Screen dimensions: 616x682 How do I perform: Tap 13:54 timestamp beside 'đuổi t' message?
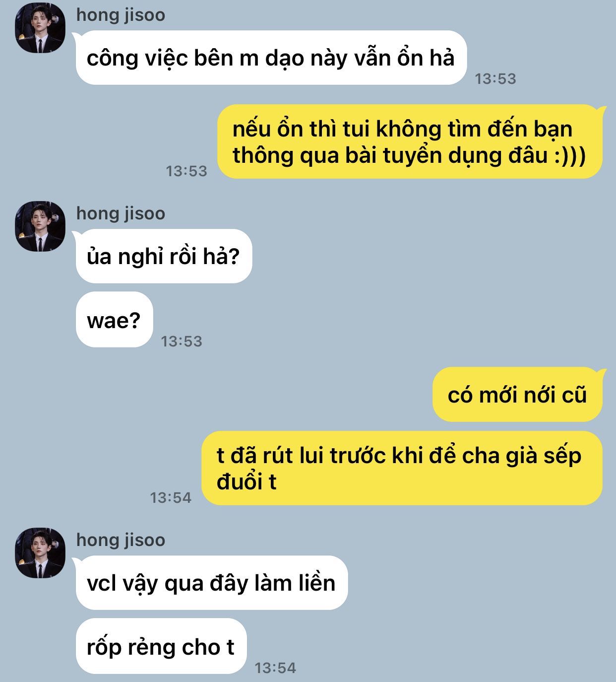(171, 498)
